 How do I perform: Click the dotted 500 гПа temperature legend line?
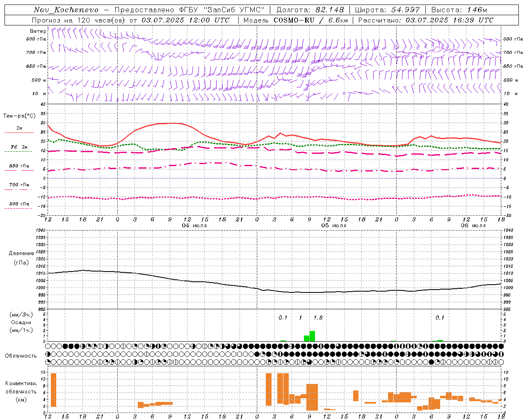(x=18, y=208)
